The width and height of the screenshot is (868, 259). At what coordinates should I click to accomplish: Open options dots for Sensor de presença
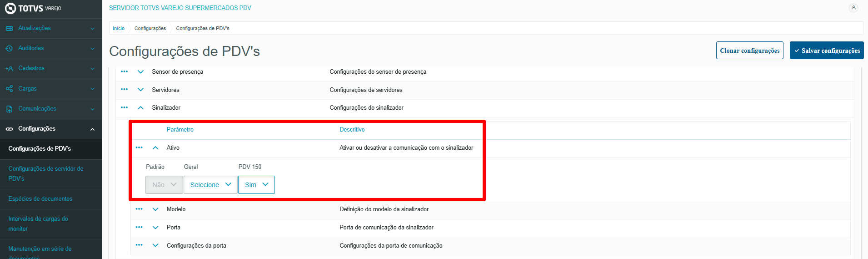[x=124, y=71]
